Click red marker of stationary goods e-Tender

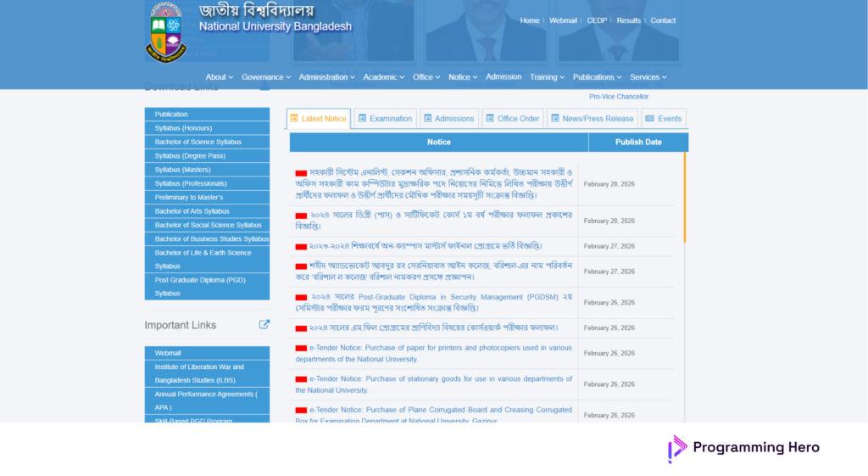click(x=301, y=379)
